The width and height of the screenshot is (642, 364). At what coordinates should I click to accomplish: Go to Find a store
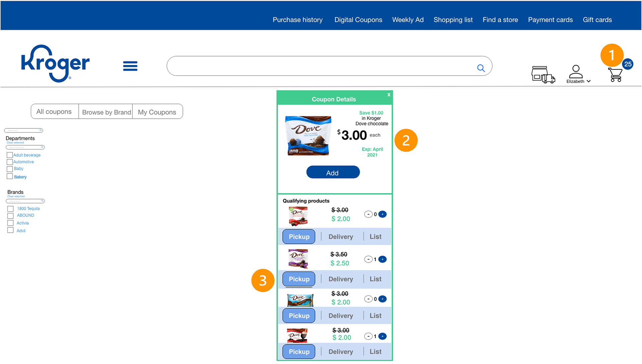[x=500, y=20]
